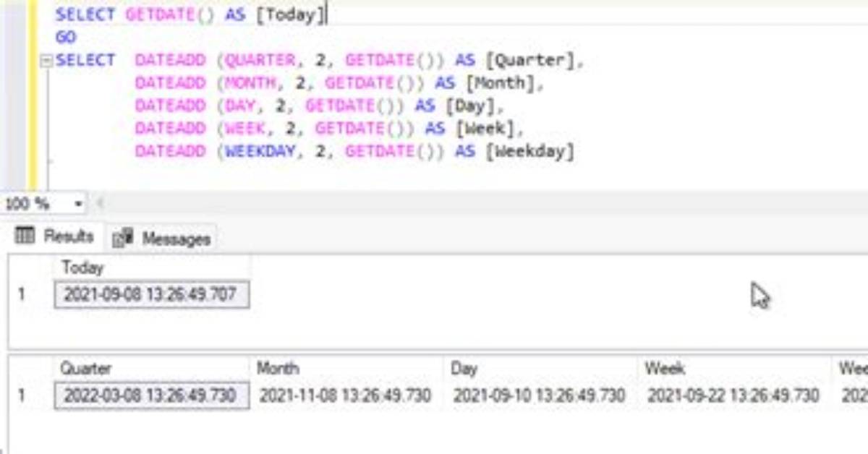Collapse the second SELECT statement block
This screenshot has width=868, height=454.
(x=46, y=61)
